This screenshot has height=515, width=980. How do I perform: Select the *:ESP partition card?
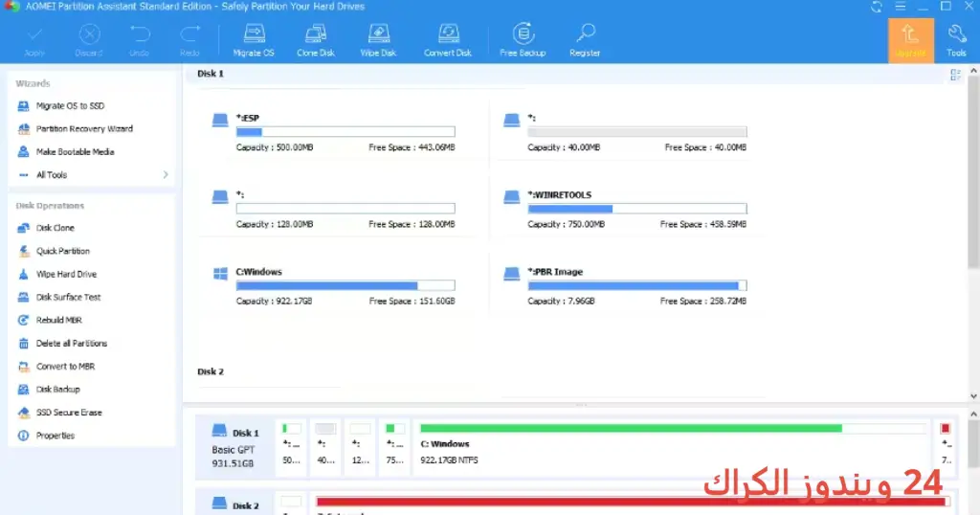[x=334, y=132]
